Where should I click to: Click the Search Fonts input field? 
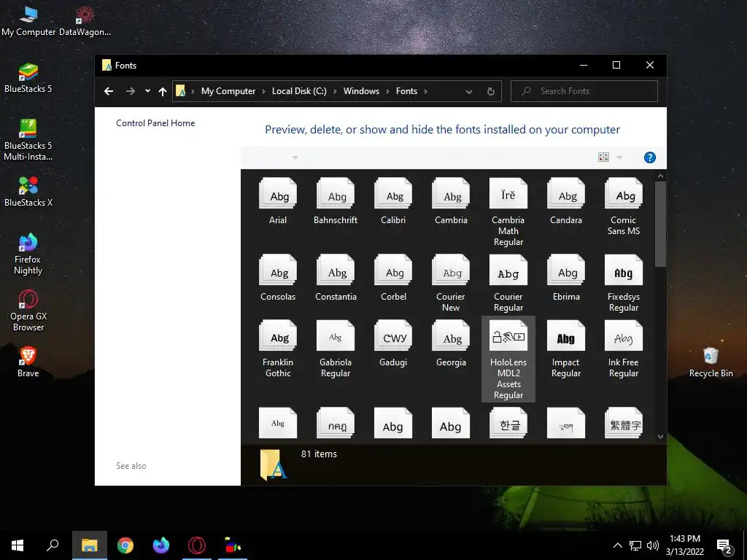[584, 91]
